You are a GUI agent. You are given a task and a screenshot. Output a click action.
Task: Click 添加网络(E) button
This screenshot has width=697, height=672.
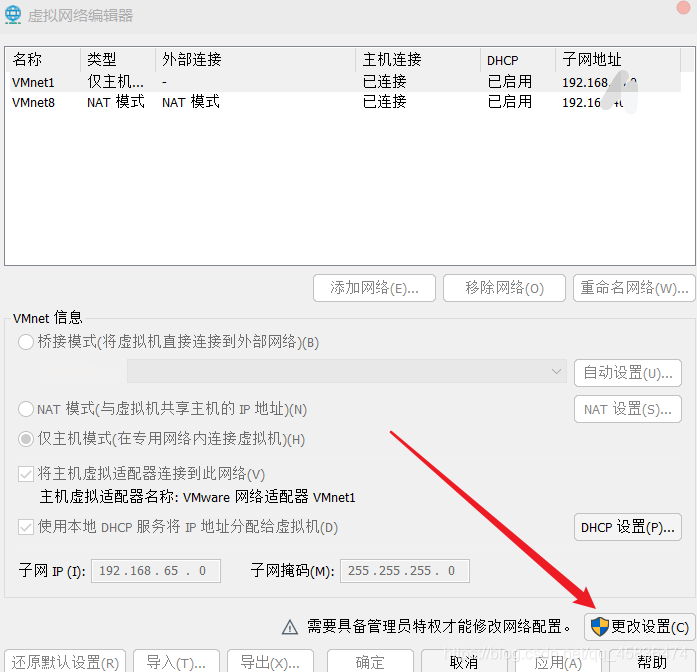(374, 288)
